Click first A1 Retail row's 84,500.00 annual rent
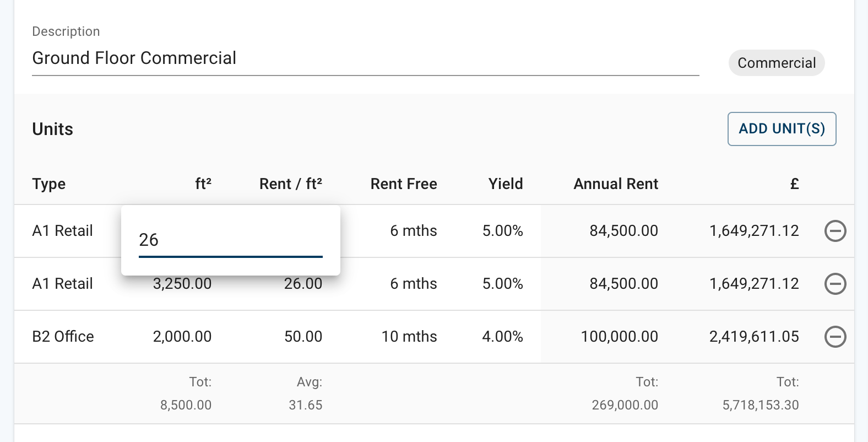 (624, 231)
